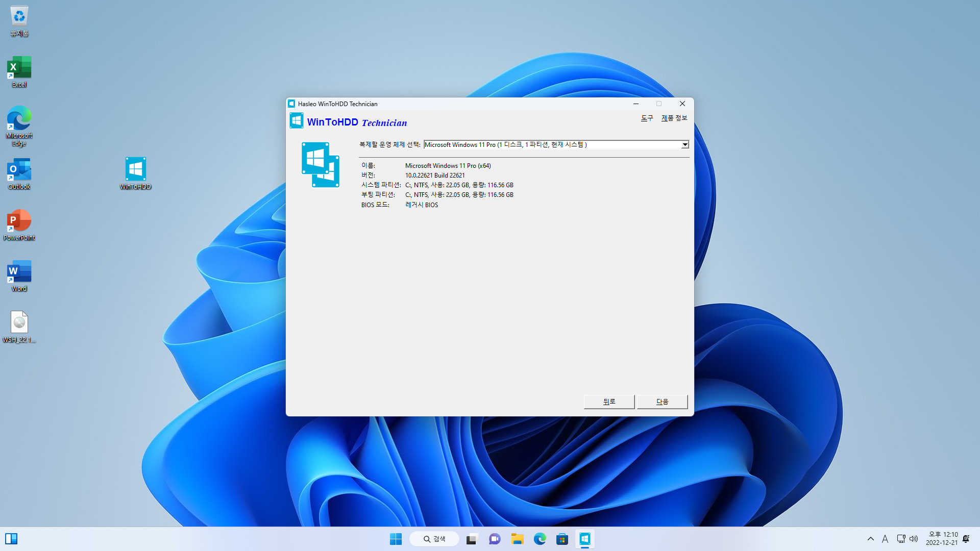Screen dimensions: 980x551
Task: Minimize the WinToHDD window
Action: [636, 104]
